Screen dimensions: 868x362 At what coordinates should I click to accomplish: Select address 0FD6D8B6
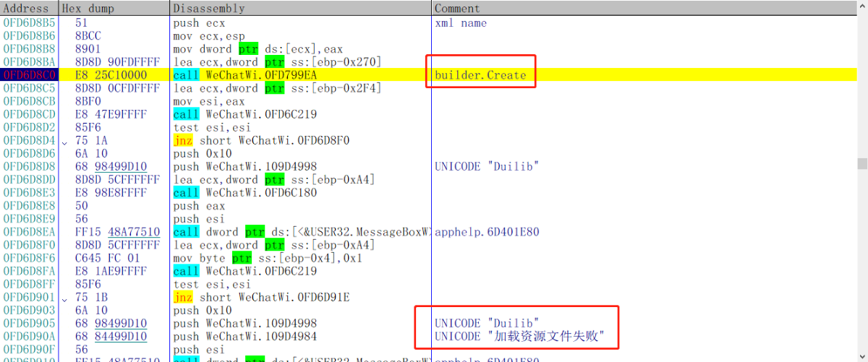tap(30, 36)
